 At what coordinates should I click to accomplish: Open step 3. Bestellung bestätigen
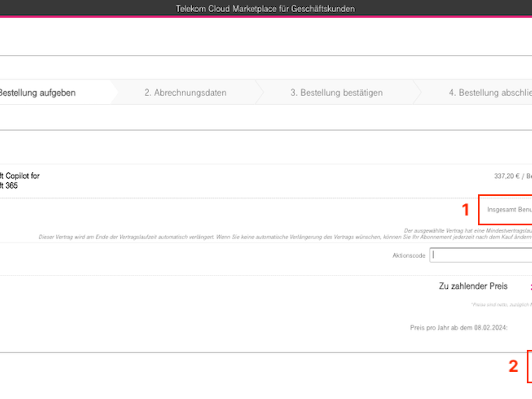336,93
